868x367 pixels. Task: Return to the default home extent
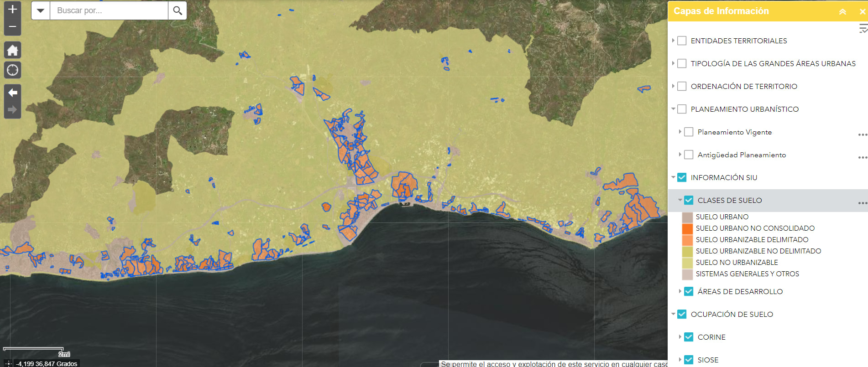click(12, 50)
